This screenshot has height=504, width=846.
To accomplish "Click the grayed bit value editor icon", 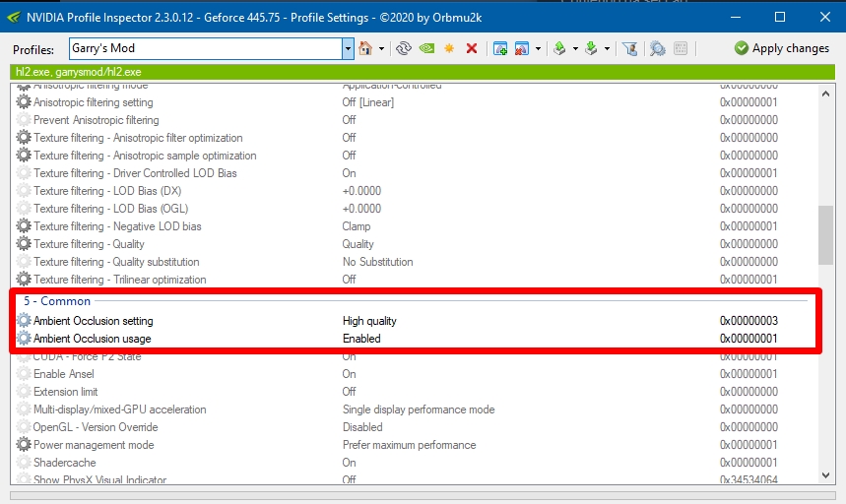I will click(x=681, y=48).
